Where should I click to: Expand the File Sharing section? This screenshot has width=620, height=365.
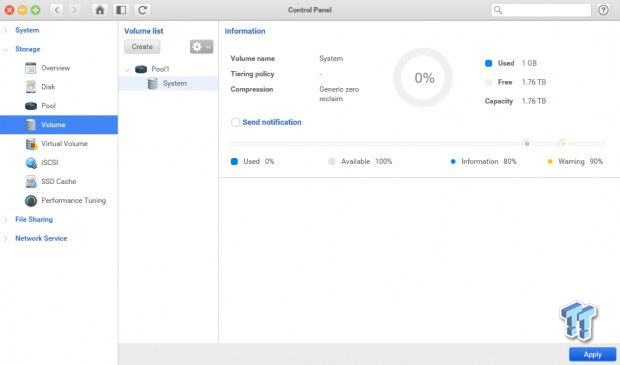tap(6, 219)
